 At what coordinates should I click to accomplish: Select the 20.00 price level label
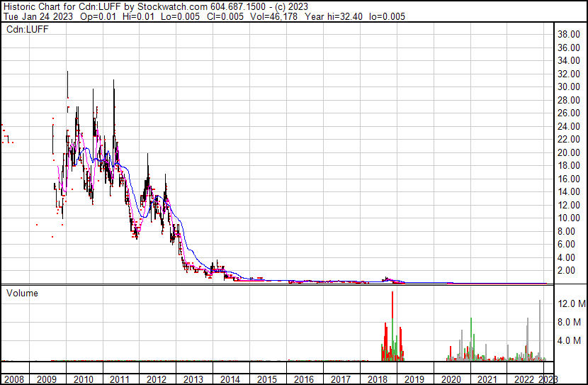pos(570,152)
